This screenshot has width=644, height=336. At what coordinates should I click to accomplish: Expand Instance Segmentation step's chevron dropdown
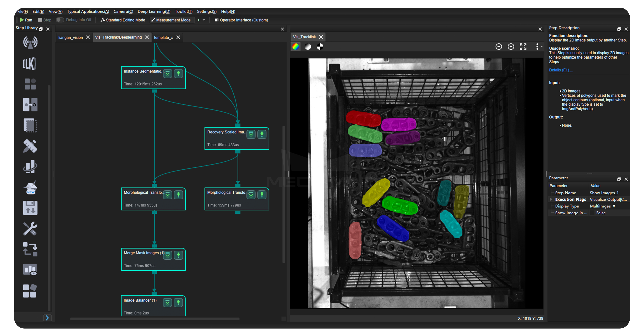click(x=167, y=73)
